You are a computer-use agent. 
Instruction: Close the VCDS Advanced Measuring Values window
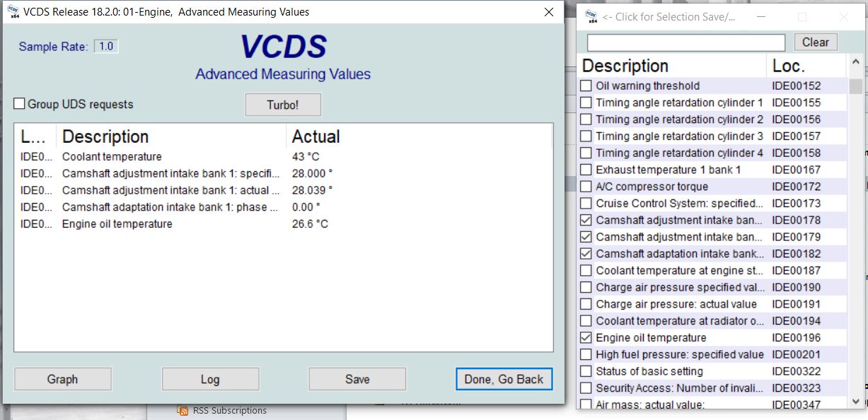(x=549, y=12)
